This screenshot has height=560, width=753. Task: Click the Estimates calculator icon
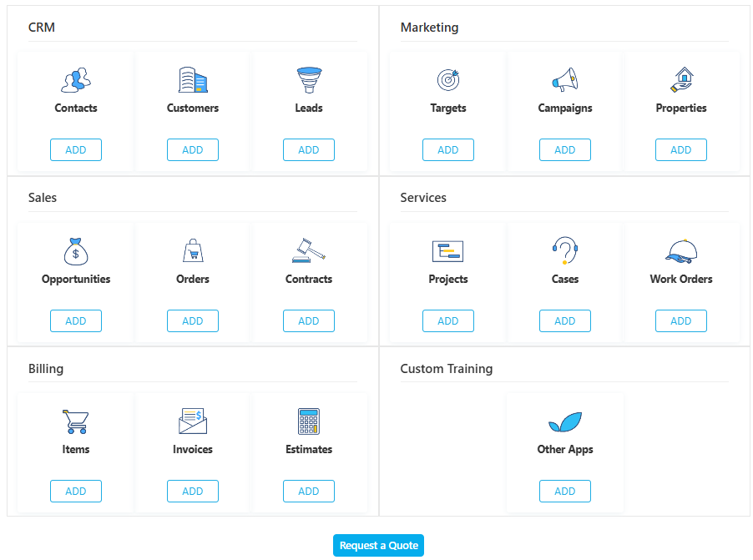[x=309, y=421]
